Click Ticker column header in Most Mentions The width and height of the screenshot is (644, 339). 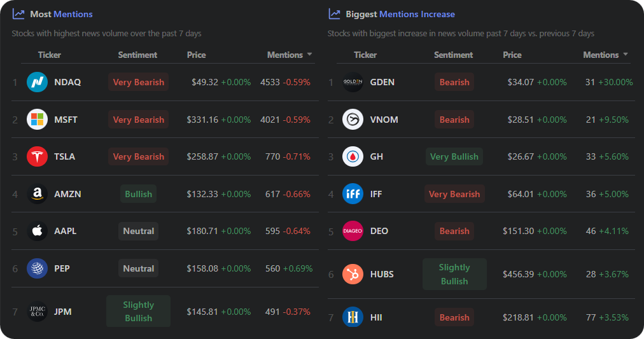click(49, 55)
